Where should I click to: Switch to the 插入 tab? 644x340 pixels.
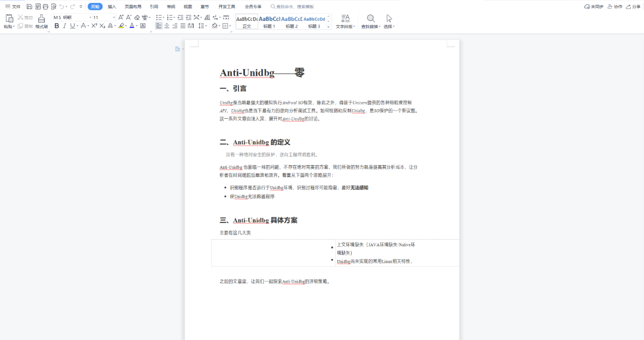click(112, 7)
